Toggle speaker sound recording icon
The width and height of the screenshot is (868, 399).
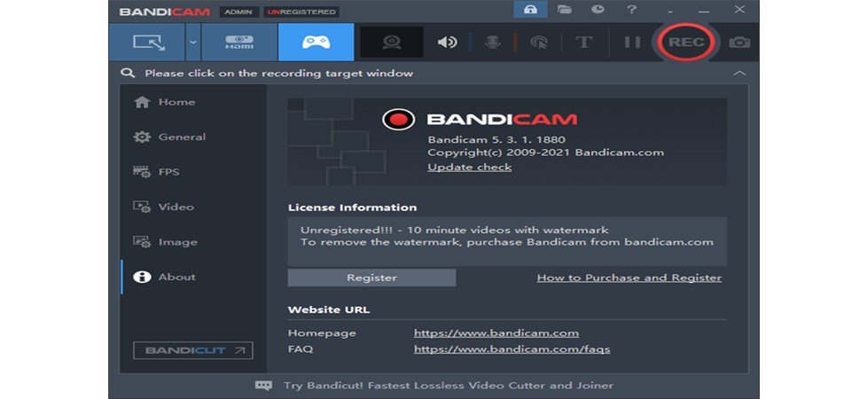(447, 42)
